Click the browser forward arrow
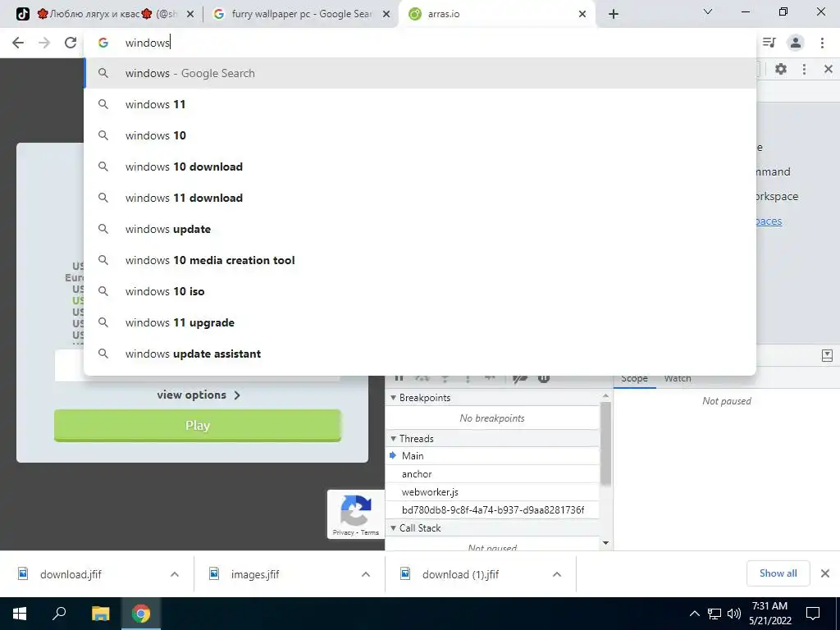The height and width of the screenshot is (630, 840). [44, 43]
